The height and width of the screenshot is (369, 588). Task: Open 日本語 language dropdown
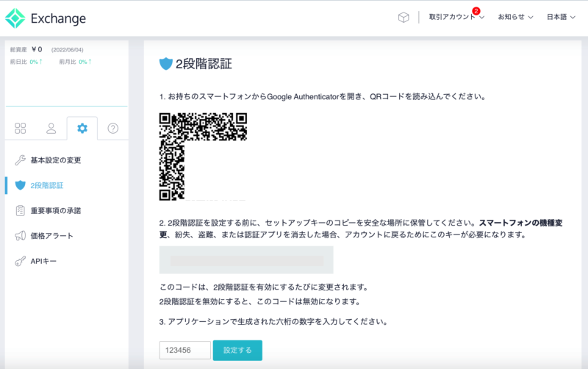click(561, 17)
